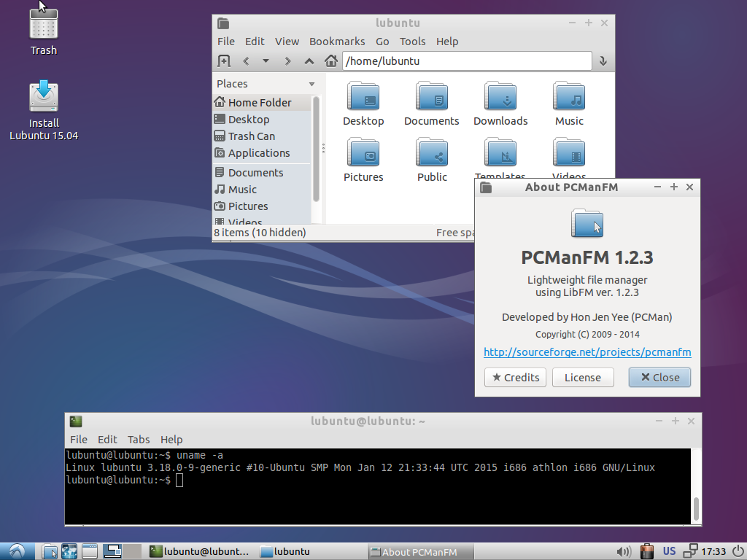
Task: Open the Help menu in PCManFM
Action: 447,42
